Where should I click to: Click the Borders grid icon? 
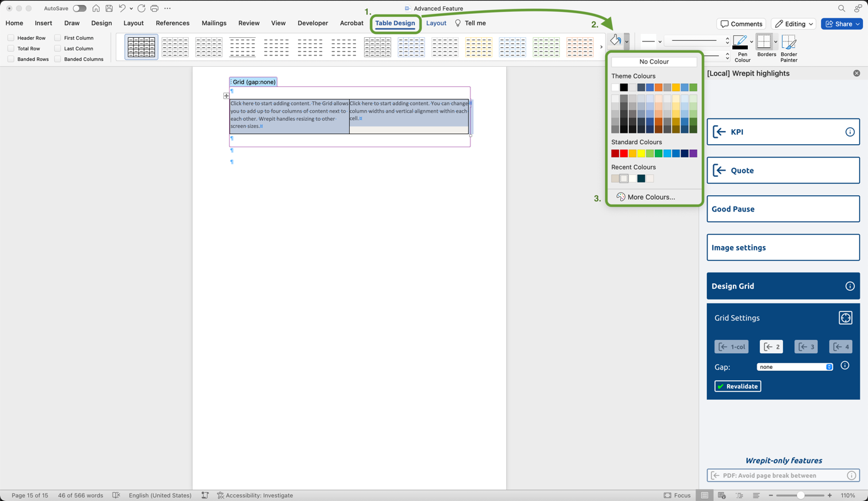[x=764, y=42]
